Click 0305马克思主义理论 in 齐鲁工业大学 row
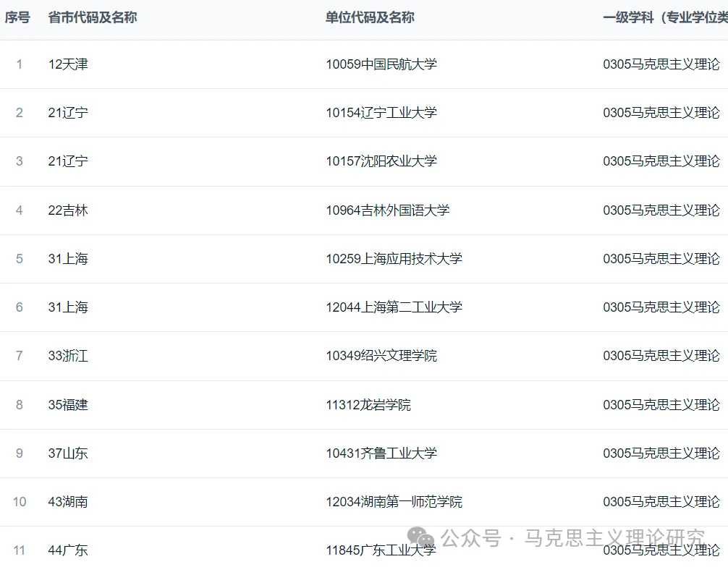Viewport: 728px width, 567px height. [x=661, y=453]
